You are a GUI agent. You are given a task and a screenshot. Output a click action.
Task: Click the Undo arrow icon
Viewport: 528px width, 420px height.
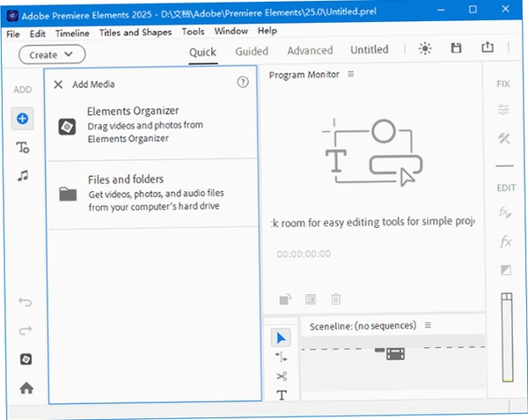click(x=26, y=301)
